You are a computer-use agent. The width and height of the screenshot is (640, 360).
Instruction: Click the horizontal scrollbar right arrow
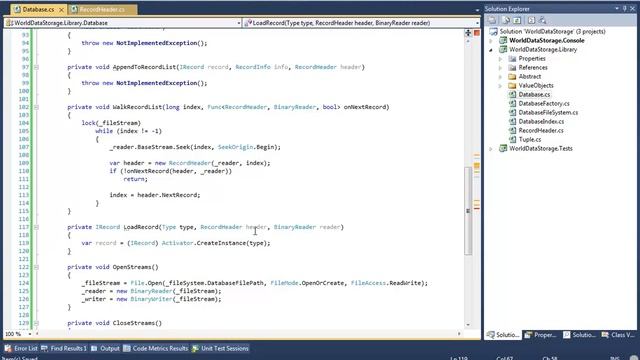coord(459,334)
